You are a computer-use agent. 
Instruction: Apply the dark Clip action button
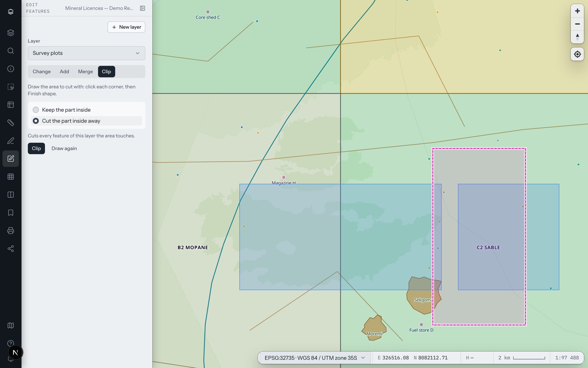coord(36,149)
